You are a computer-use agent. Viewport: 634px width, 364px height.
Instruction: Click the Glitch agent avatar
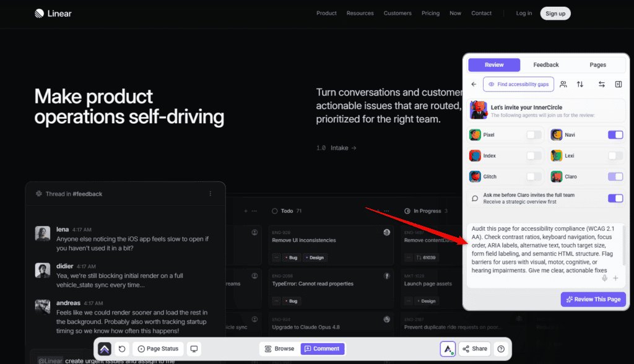pos(475,177)
